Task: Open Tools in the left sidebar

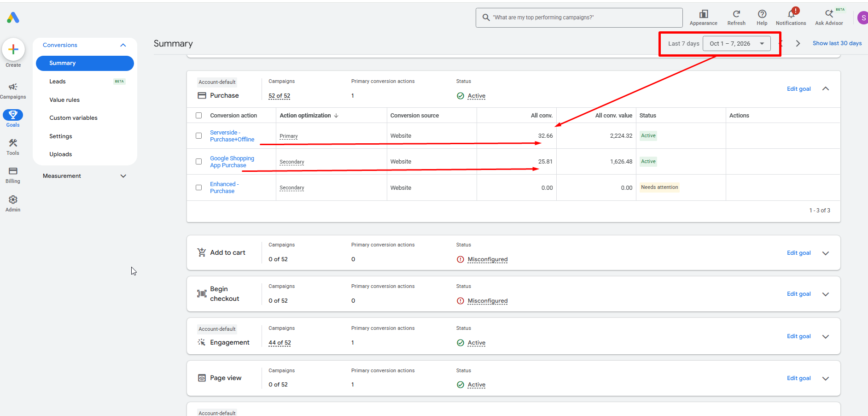Action: 13,147
